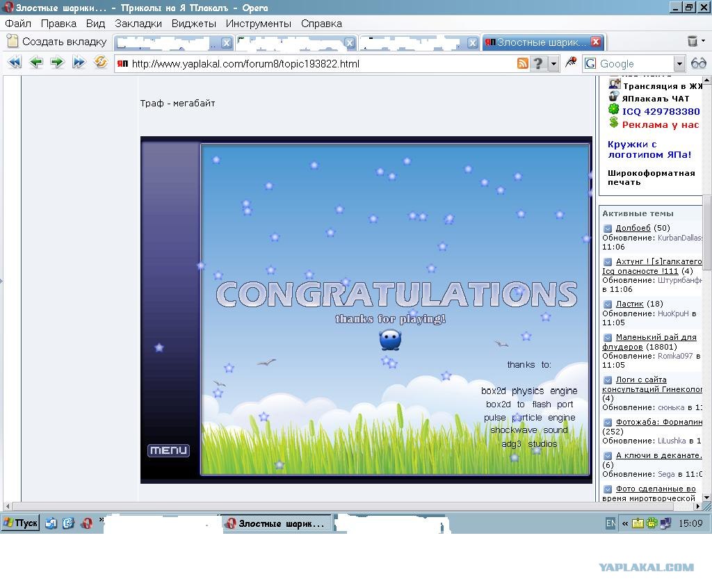The height and width of the screenshot is (588, 712).
Task: Reload the page with the orange refresh icon
Action: [100, 62]
